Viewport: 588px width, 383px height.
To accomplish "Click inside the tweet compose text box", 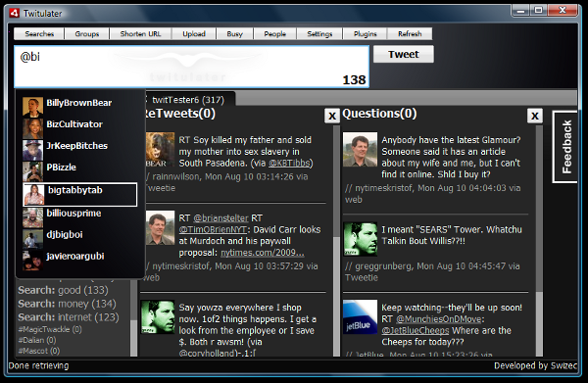I will [x=191, y=67].
